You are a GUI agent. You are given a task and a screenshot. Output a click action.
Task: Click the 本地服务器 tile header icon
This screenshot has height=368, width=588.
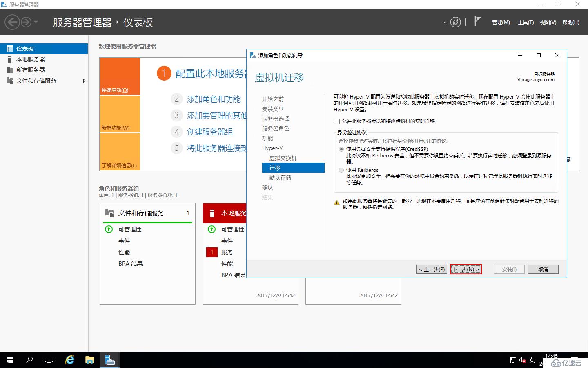coord(212,213)
